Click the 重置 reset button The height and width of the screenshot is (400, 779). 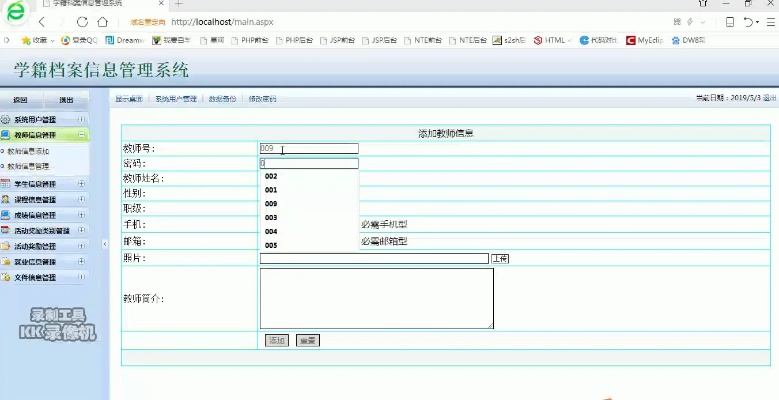[307, 340]
